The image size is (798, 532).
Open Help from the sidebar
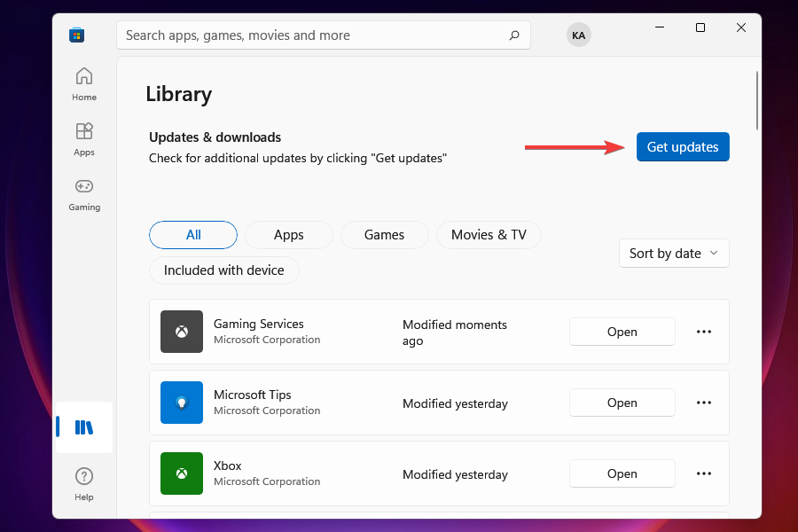click(x=84, y=485)
